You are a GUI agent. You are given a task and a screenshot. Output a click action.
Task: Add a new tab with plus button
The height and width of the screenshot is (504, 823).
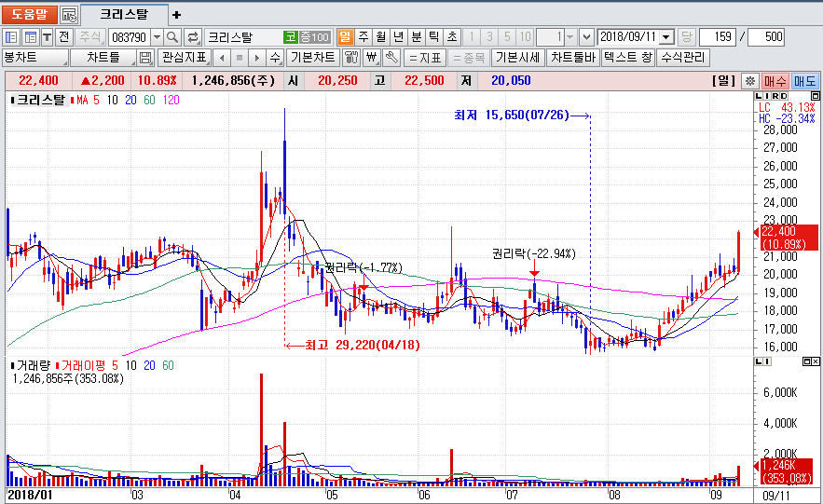pos(177,15)
